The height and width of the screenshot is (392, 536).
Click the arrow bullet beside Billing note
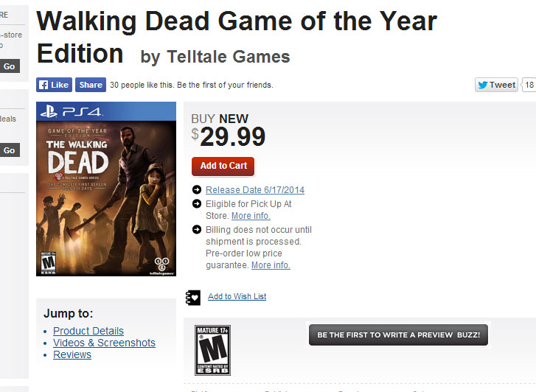pyautogui.click(x=197, y=229)
